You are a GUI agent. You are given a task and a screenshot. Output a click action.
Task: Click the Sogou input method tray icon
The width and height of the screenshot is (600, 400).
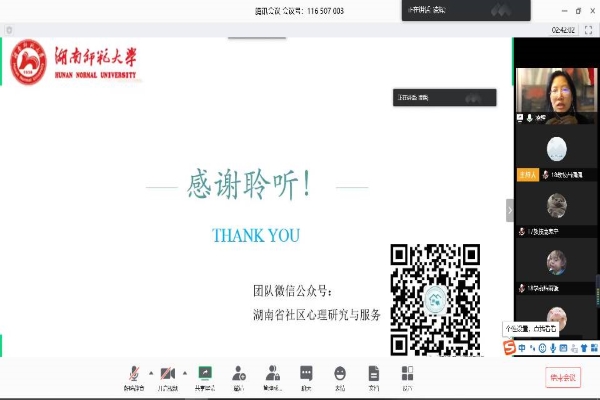508,347
